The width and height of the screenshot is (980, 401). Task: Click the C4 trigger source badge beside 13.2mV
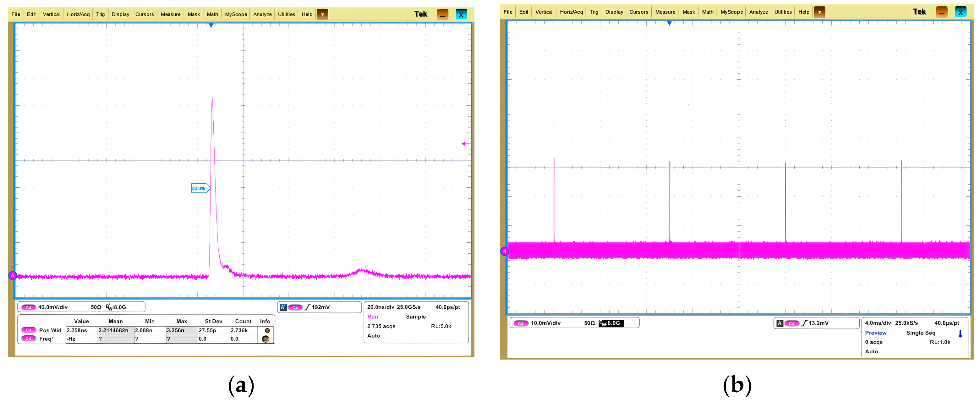coord(792,323)
